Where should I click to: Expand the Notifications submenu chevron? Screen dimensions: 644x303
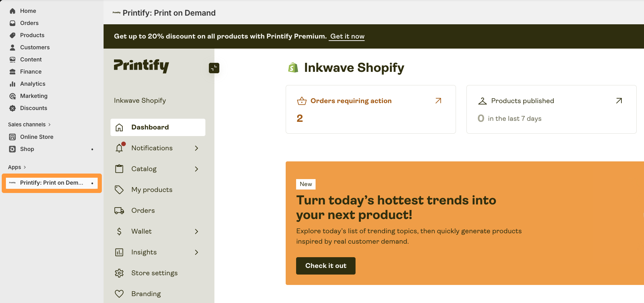coord(196,148)
